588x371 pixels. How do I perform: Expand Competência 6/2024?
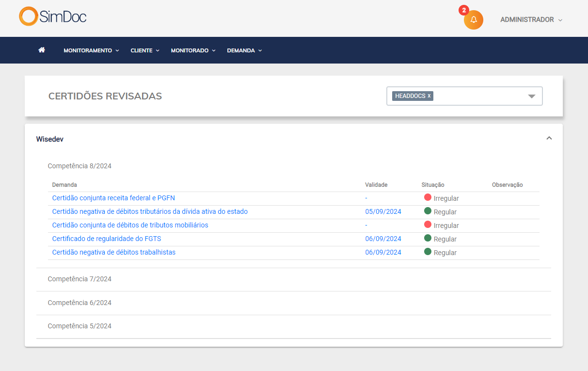(79, 303)
